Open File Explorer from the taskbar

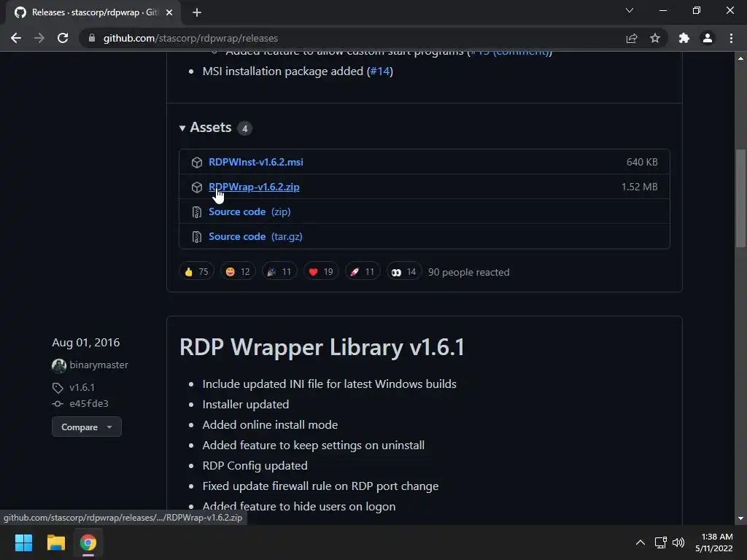(x=55, y=542)
